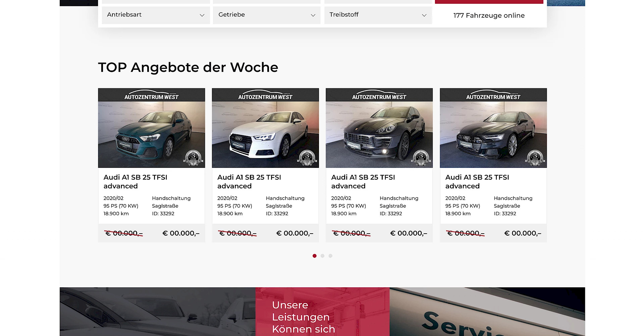Viewport: 644px width, 336px height.
Task: Click the current price on Porsche card
Action: point(409,233)
